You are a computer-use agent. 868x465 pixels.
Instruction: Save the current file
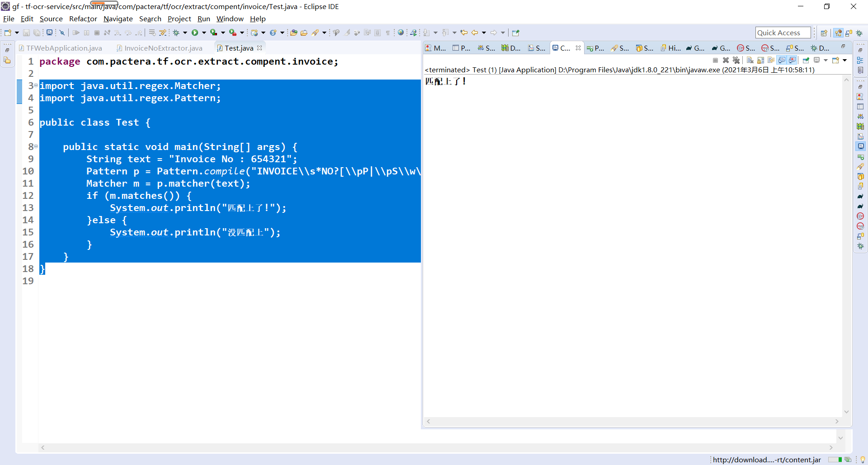pyautogui.click(x=26, y=33)
